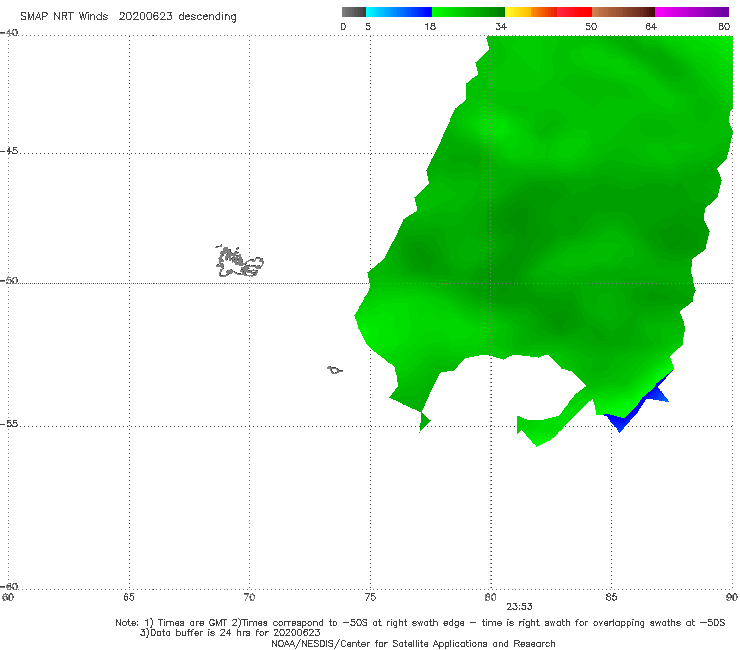Image resolution: width=740 pixels, height=650 pixels.
Task: Click the color bar label "64"
Action: pos(651,26)
